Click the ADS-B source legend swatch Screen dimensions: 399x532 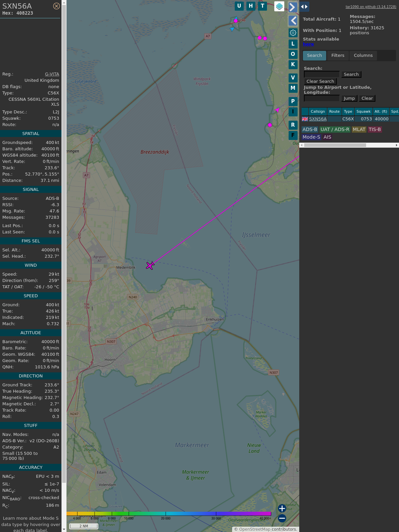(x=310, y=130)
